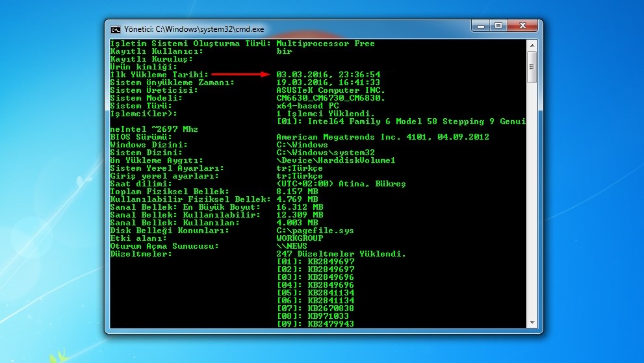
Task: Click the scrollbar down arrow
Action: [x=532, y=323]
